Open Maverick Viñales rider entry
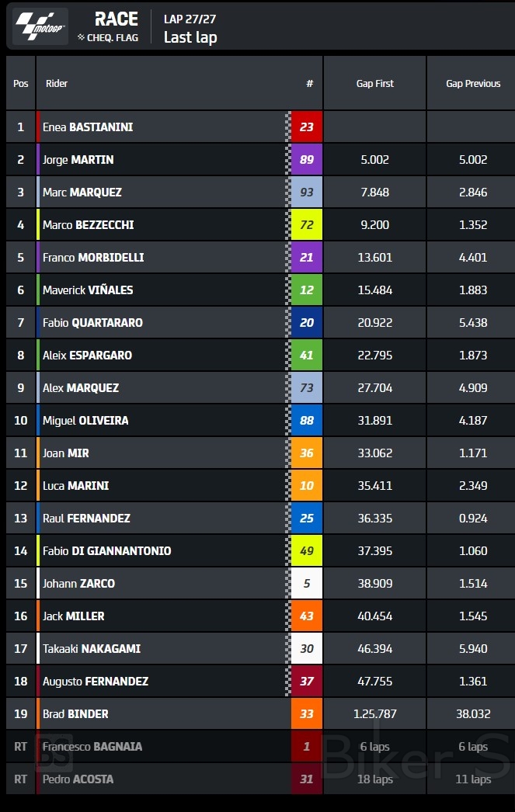The width and height of the screenshot is (515, 812). [x=88, y=290]
